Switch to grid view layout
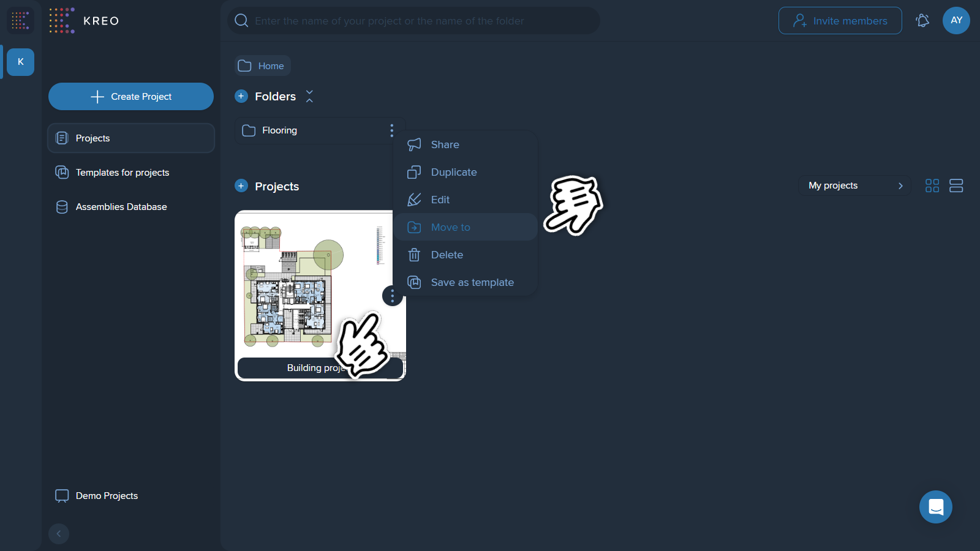This screenshot has height=551, width=980. click(932, 186)
